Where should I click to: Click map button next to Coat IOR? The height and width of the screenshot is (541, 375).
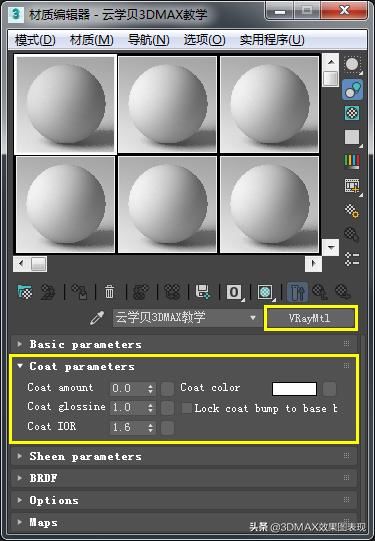pyautogui.click(x=167, y=428)
